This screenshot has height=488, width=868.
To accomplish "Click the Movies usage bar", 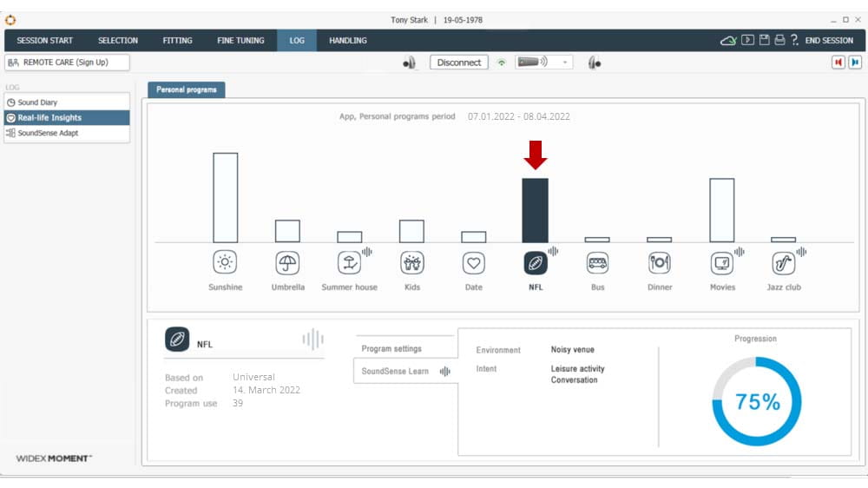I will [x=722, y=210].
